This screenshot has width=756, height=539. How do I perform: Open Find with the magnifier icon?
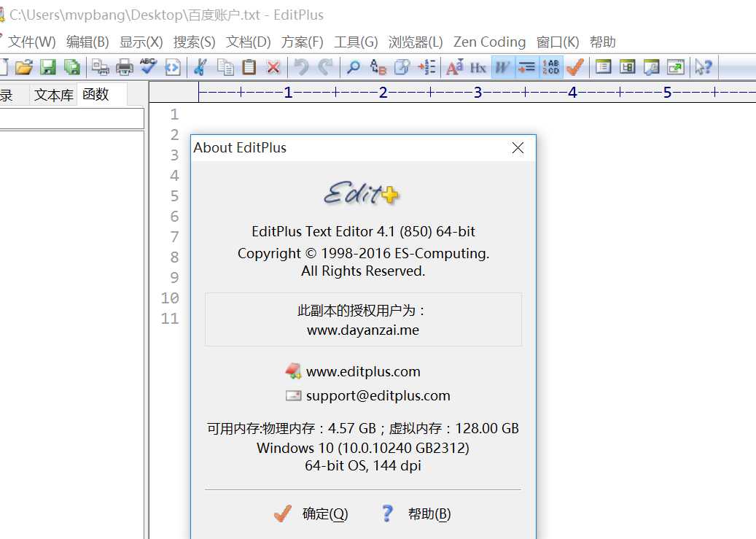click(354, 67)
